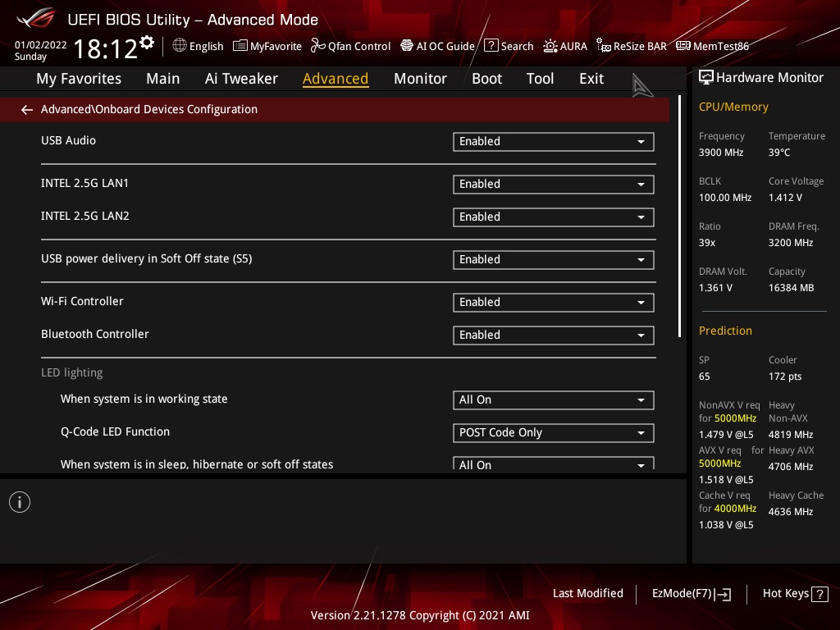This screenshot has height=630, width=840.
Task: Click the Last Modified button
Action: 587,593
